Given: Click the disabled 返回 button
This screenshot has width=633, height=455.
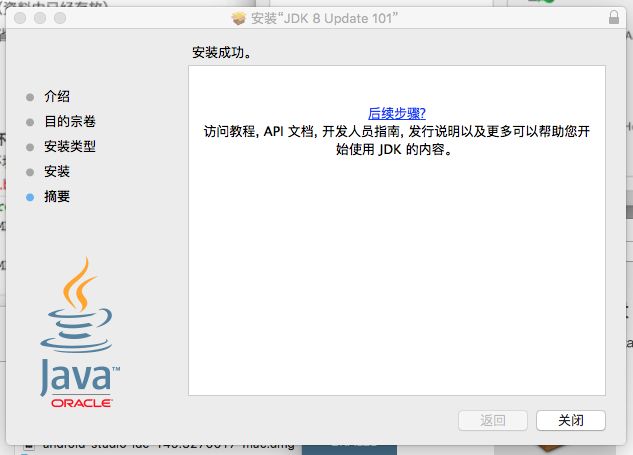Looking at the screenshot, I should coord(493,420).
